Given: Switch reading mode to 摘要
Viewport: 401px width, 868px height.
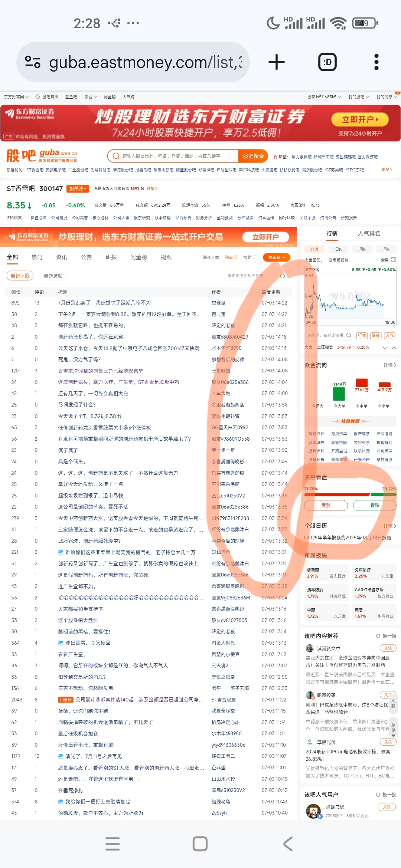Looking at the screenshot, I should pyautogui.click(x=250, y=257).
